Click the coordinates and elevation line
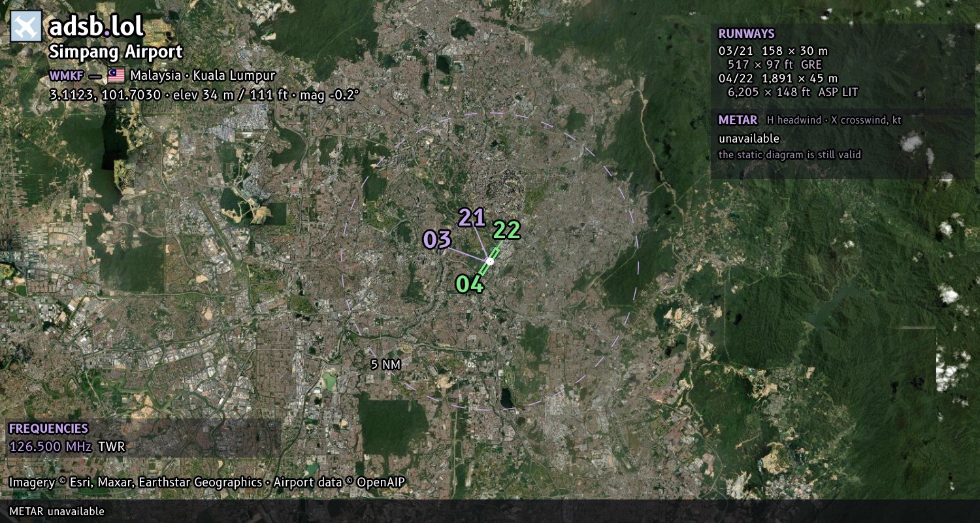 coord(204,95)
